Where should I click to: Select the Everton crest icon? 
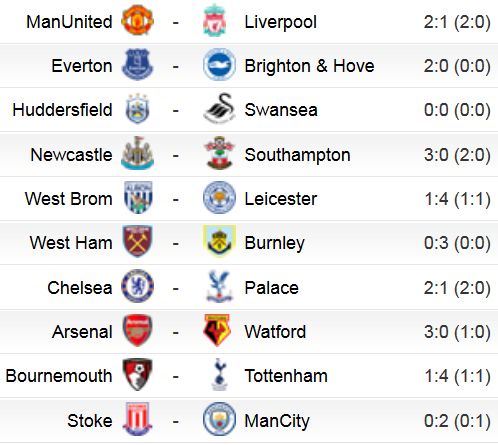137,64
